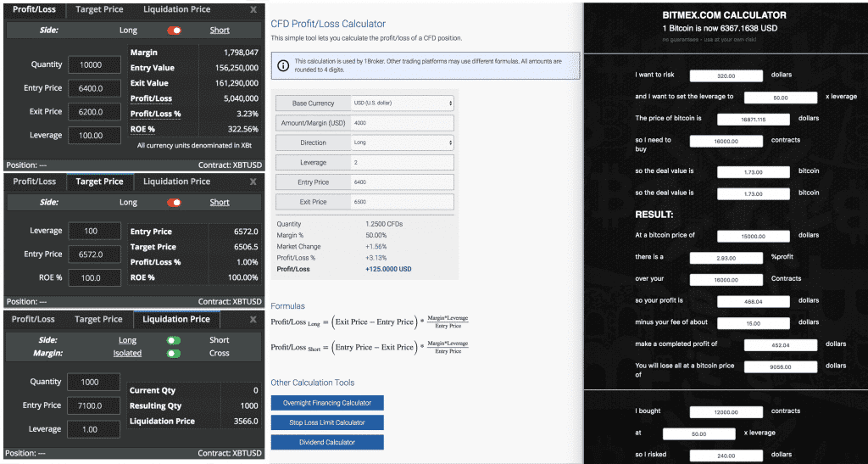868x464 pixels.
Task: Click the 322.56% ROE value
Action: point(243,129)
